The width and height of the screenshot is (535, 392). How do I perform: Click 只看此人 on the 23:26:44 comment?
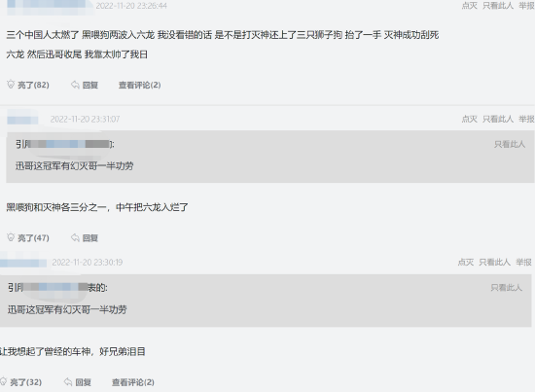498,6
